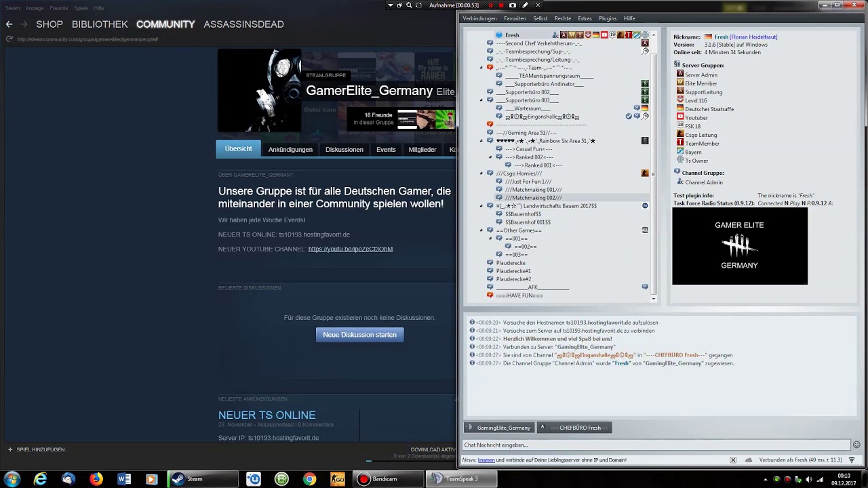Open the Diskussionen tab in Steam group
Image resolution: width=868 pixels, height=488 pixels.
(344, 149)
